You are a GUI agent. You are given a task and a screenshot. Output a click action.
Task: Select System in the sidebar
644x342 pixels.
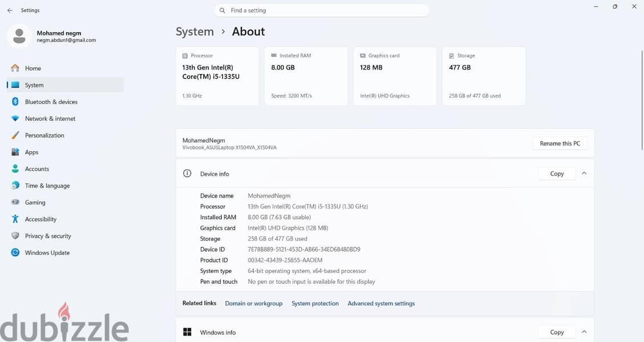pos(65,85)
